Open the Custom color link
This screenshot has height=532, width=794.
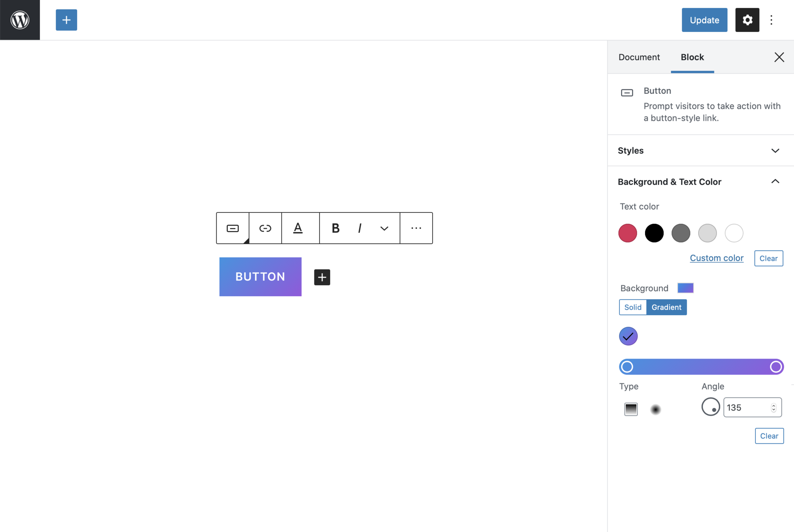click(x=716, y=258)
